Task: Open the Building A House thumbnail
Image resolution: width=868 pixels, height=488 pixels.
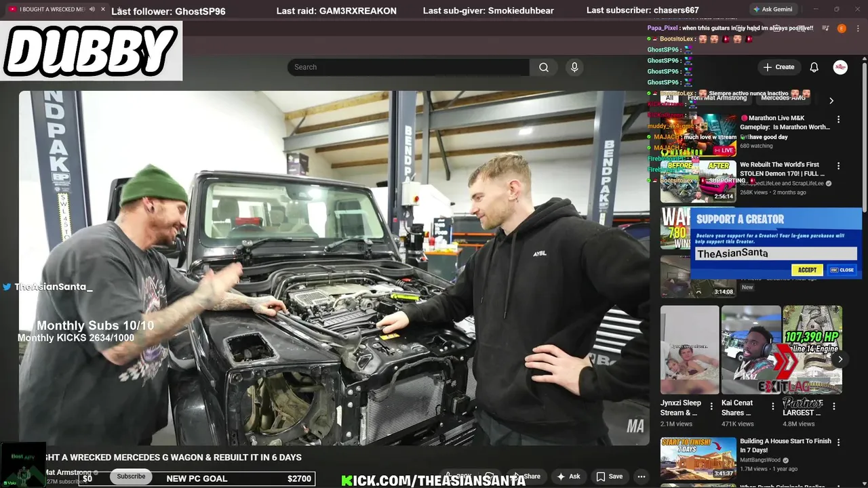Action: [698, 458]
